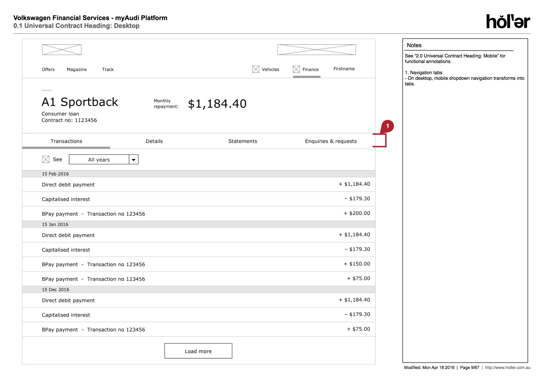Select the Enquiries & requests tab

point(331,141)
